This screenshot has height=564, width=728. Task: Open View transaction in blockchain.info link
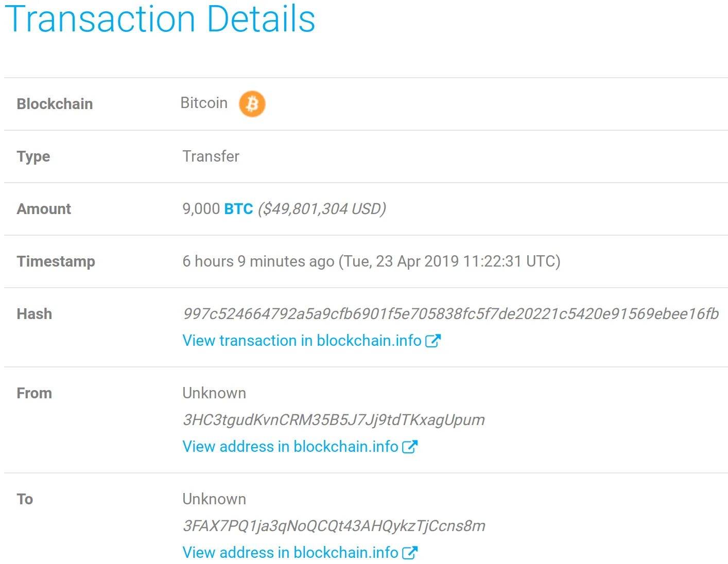point(302,341)
